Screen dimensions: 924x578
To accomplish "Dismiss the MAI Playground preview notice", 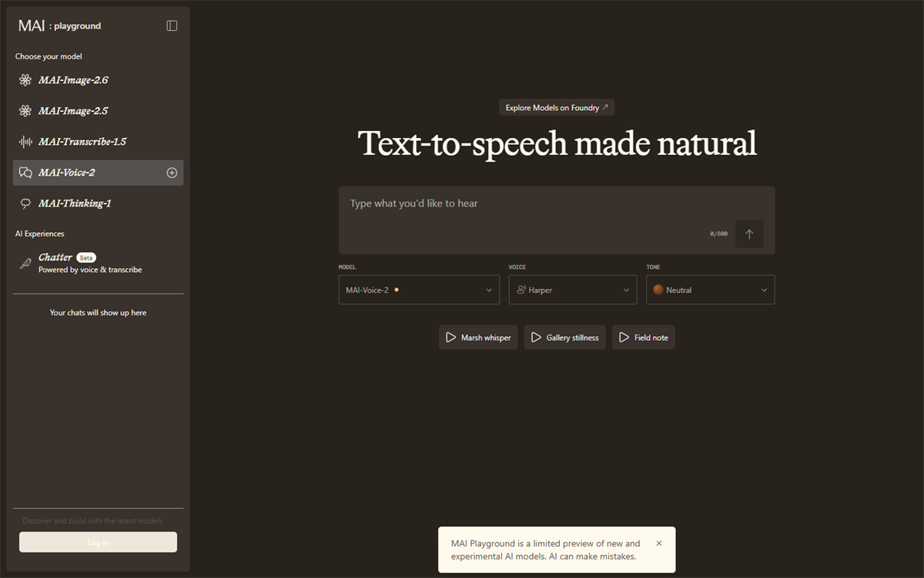I will tap(658, 543).
